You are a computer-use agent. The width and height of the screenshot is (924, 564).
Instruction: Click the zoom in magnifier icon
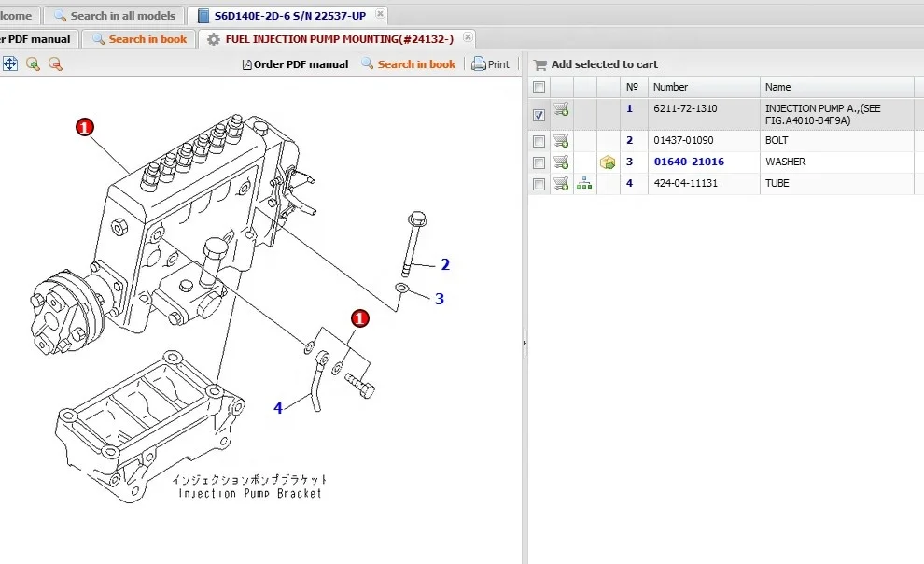pyautogui.click(x=33, y=63)
